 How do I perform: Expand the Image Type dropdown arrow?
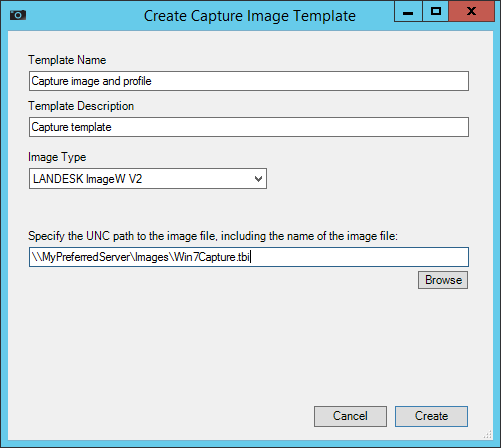258,179
